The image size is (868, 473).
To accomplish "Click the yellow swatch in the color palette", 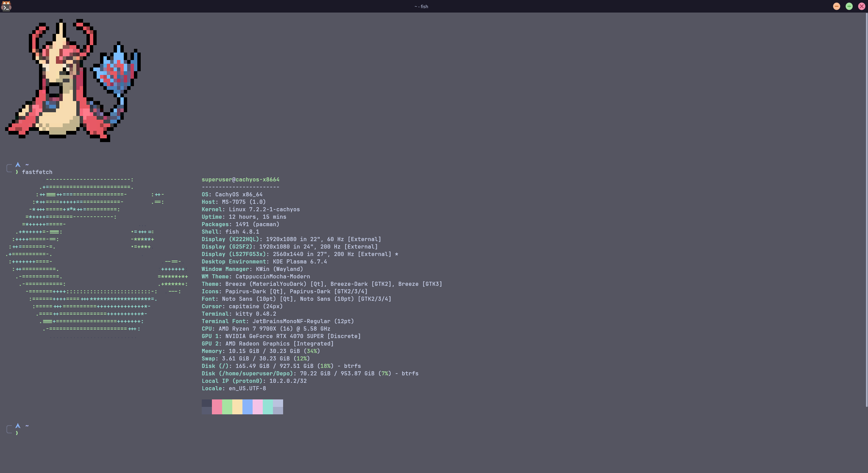I will [x=237, y=407].
